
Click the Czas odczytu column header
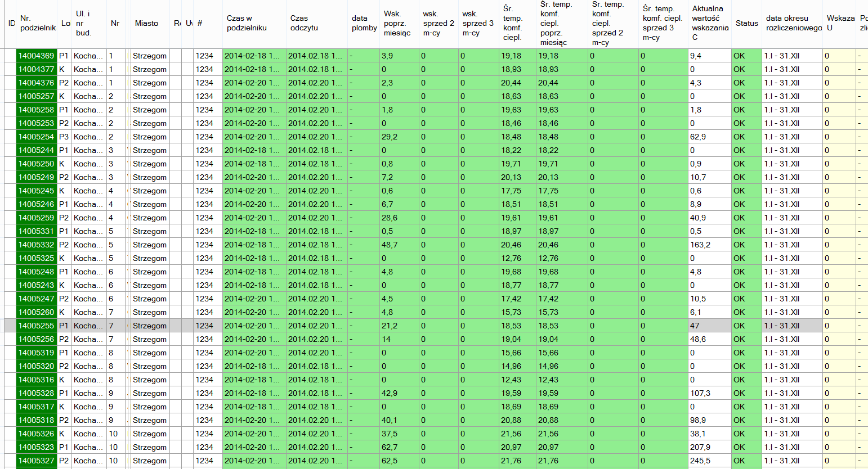tap(317, 23)
